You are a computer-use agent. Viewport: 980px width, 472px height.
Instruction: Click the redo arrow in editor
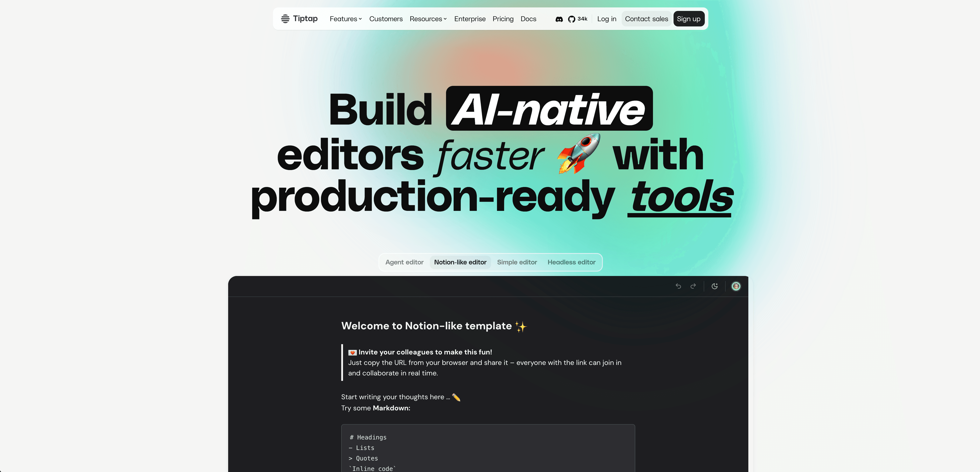[693, 286]
